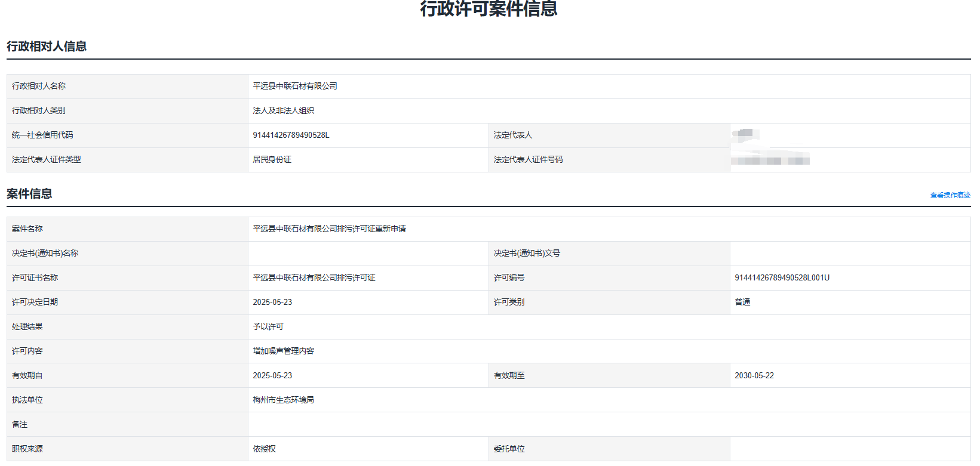
Task: Click company name 平远县中联石材有限公司 in first row
Action: 295,87
